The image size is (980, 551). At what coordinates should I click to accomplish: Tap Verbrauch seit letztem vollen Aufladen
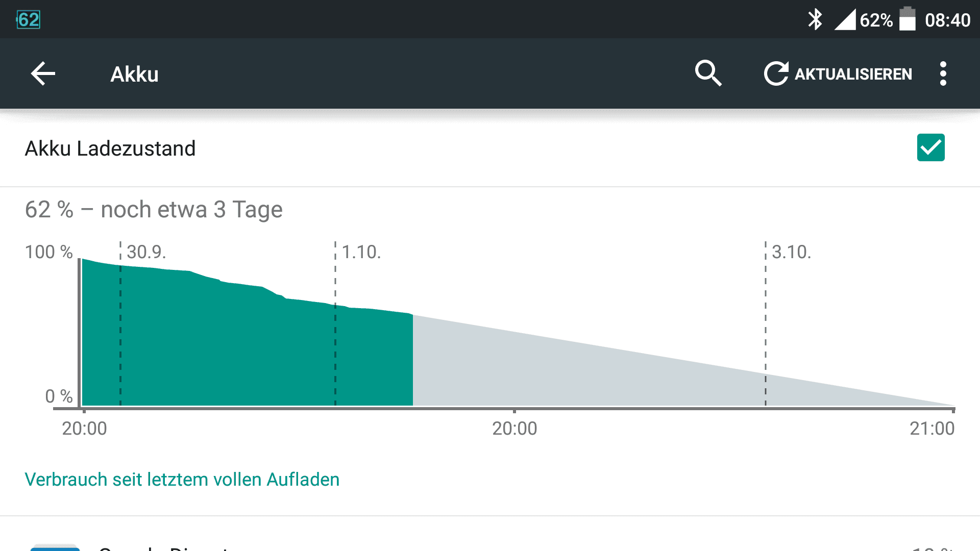pos(182,480)
